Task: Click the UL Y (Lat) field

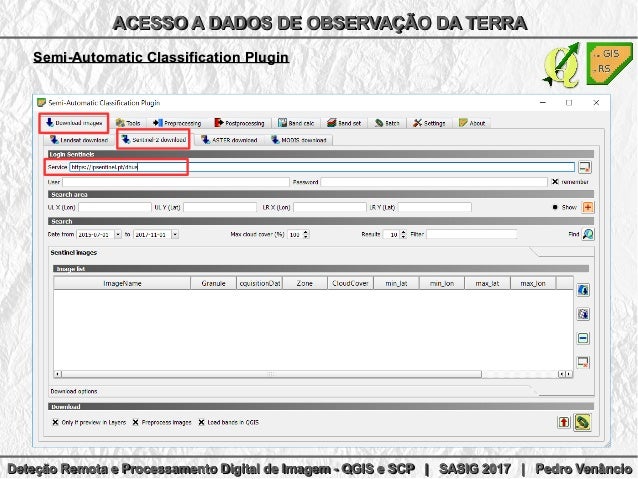Action: (220, 208)
